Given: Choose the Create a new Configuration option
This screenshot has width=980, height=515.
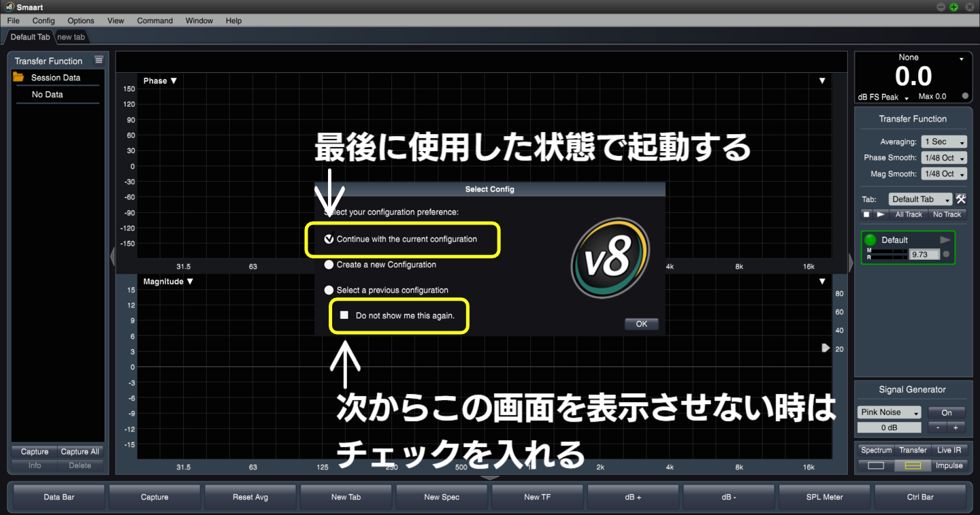Looking at the screenshot, I should [329, 265].
